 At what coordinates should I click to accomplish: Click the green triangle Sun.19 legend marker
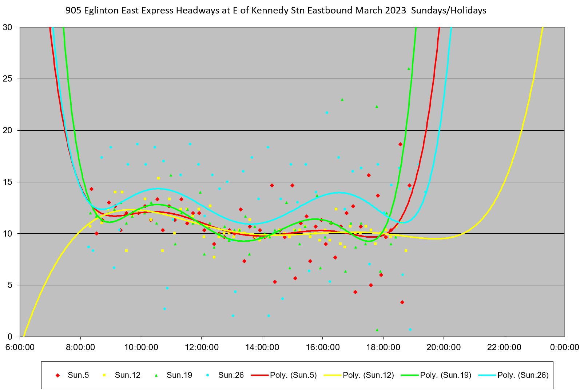coord(156,375)
